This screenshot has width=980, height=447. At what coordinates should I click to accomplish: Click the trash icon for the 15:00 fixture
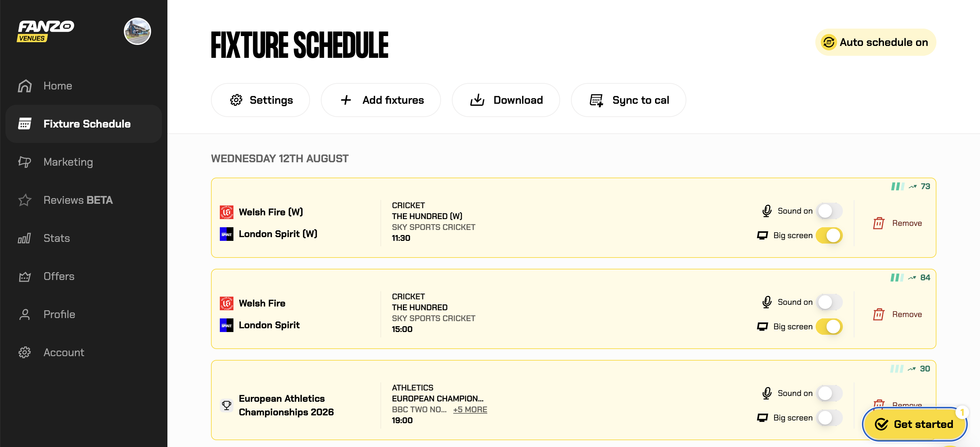(x=878, y=314)
